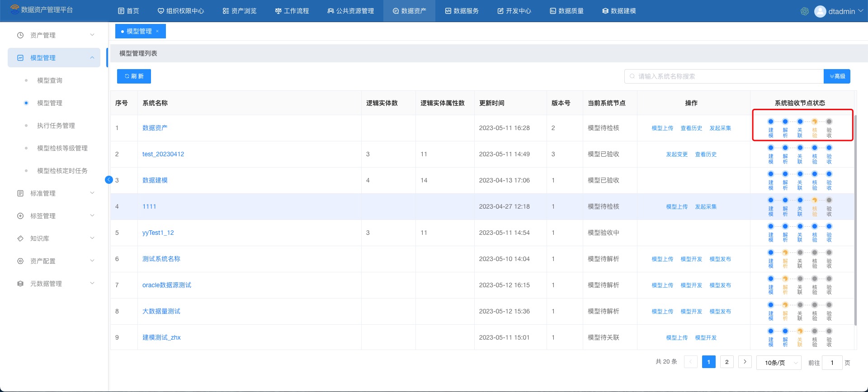Expand the 资产管理 sidebar section

92,35
